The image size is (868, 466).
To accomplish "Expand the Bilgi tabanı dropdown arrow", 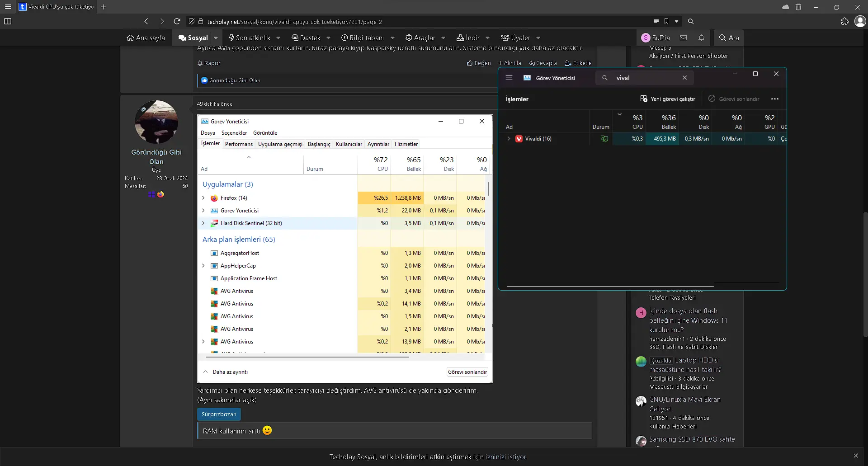I will click(x=393, y=38).
